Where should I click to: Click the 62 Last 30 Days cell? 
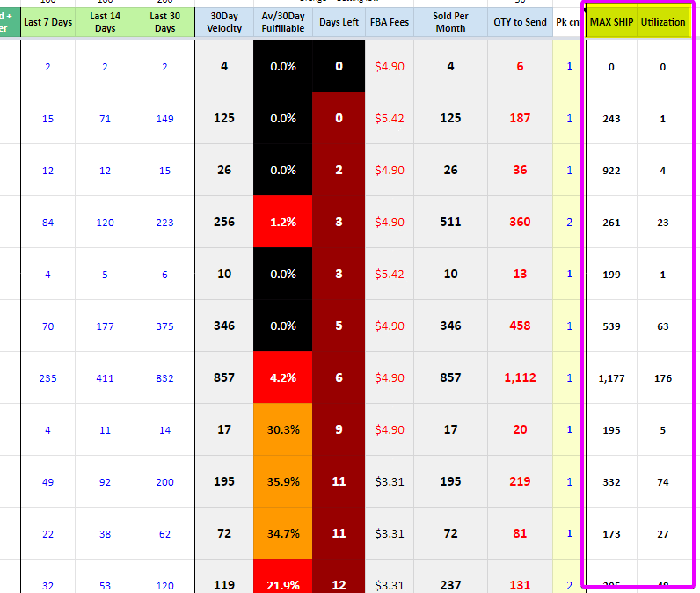164,533
